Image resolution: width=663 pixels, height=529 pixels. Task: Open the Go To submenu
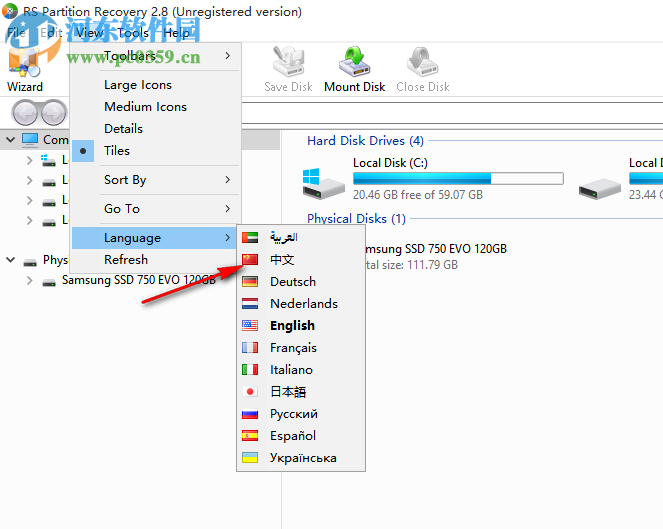156,208
